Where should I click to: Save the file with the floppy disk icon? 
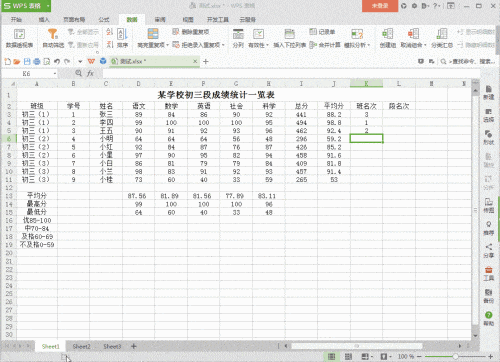(x=27, y=61)
